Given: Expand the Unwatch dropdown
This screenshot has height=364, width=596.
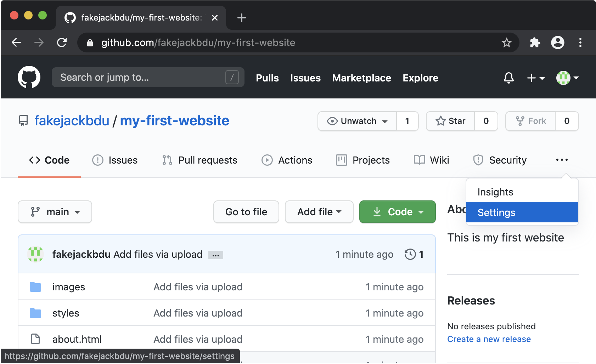Looking at the screenshot, I should [357, 121].
